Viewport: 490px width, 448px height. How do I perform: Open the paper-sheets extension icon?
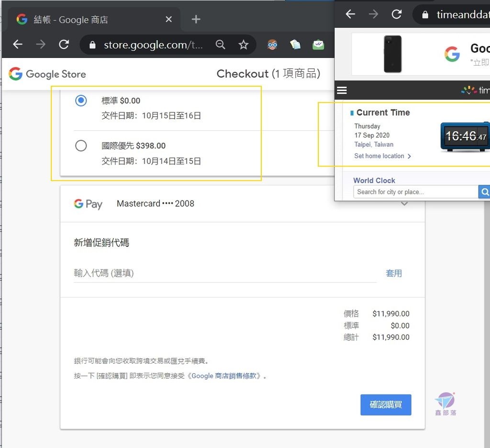coord(295,45)
